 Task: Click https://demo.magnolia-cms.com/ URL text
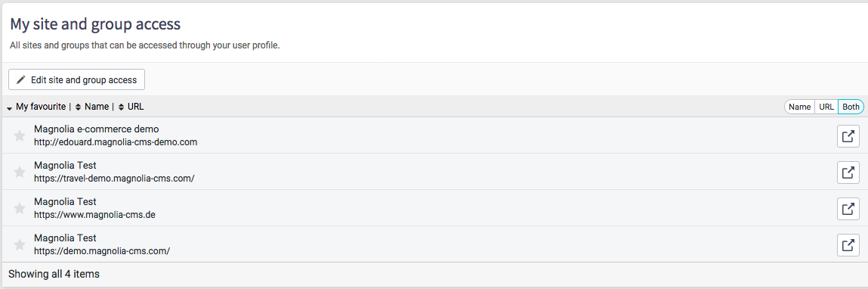tap(102, 250)
